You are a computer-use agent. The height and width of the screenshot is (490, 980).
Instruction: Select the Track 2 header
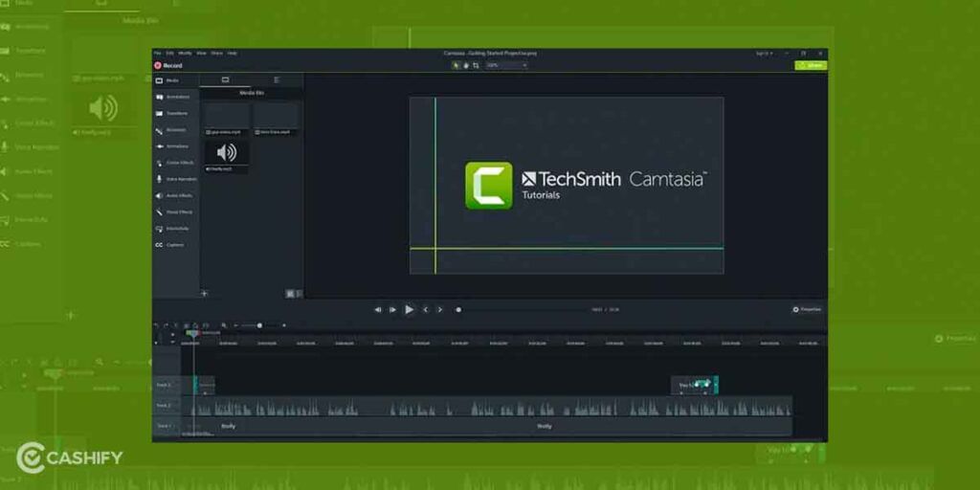coord(167,406)
